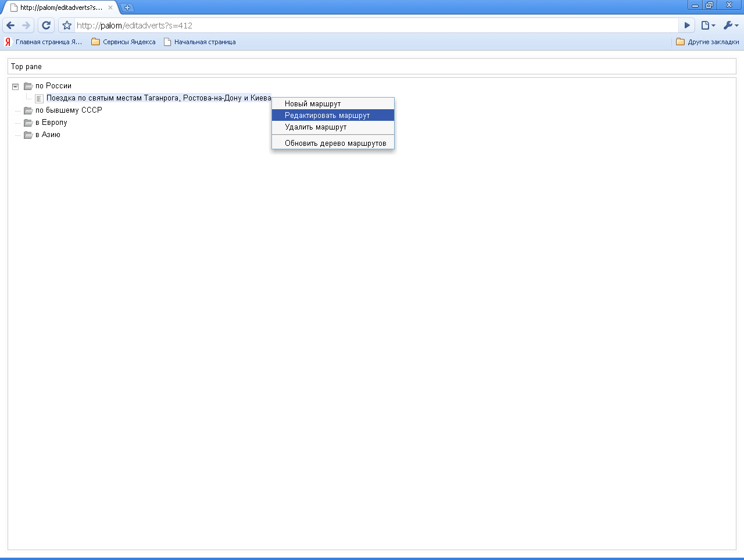Collapse the 'по России' tree node

[16, 87]
